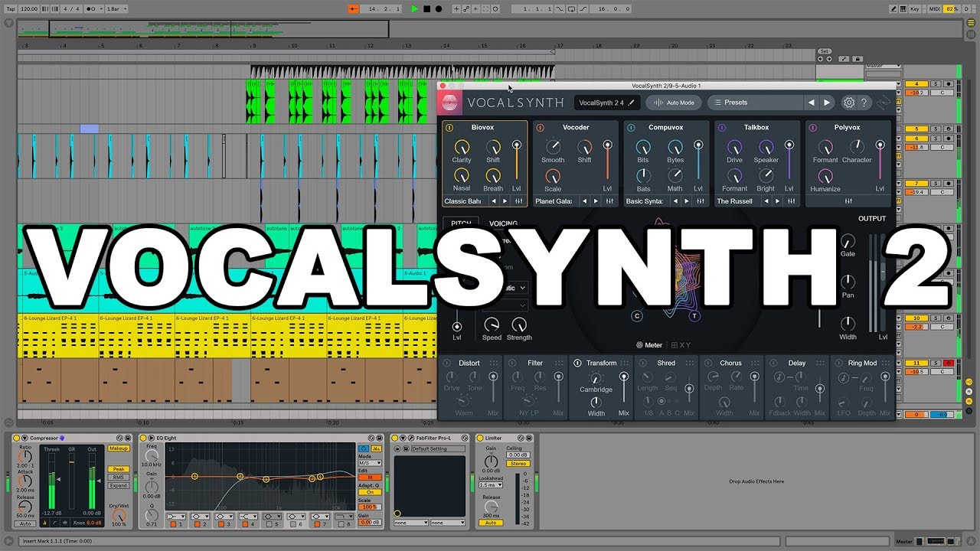Toggle Chorus effect power
Image resolution: width=980 pixels, height=551 pixels.
click(x=709, y=363)
